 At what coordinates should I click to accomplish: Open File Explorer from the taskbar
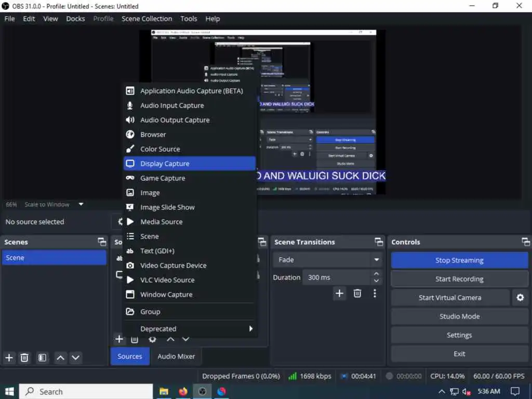click(x=164, y=392)
